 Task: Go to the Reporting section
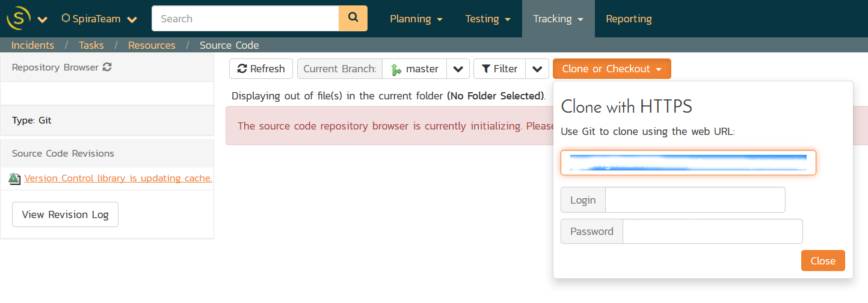[629, 19]
